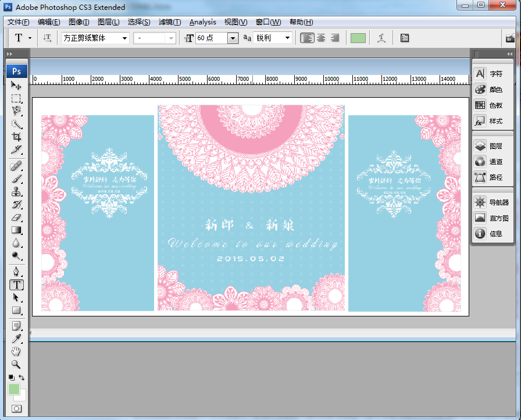Select the Magic Wand tool

[x=16, y=124]
